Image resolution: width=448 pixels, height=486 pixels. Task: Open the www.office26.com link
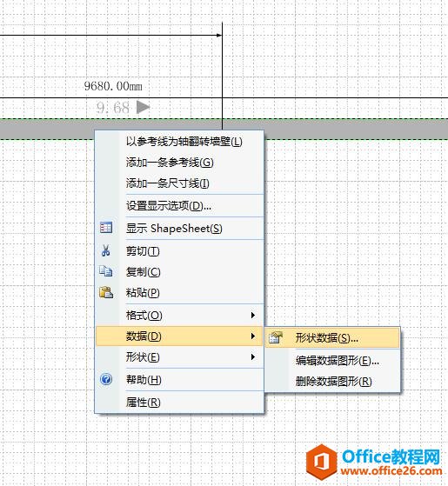pos(391,471)
